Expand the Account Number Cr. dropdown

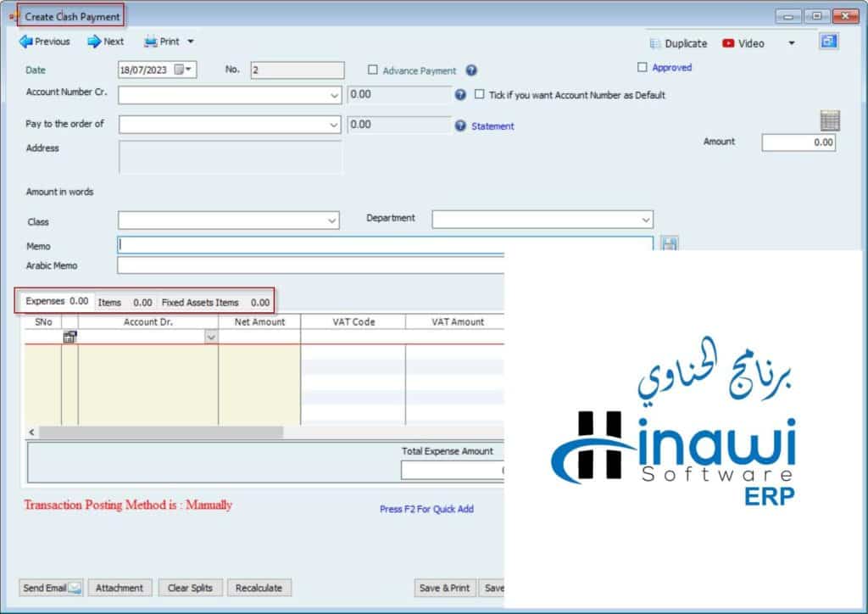[334, 96]
